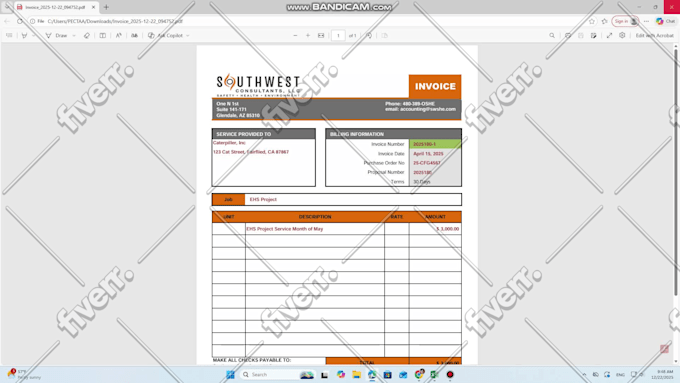Open the Bandicam record icon in taskbar
The height and width of the screenshot is (383, 680).
(450, 375)
